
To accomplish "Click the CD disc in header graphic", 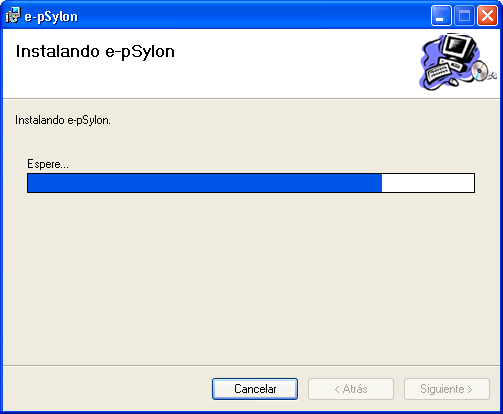I will [x=480, y=71].
